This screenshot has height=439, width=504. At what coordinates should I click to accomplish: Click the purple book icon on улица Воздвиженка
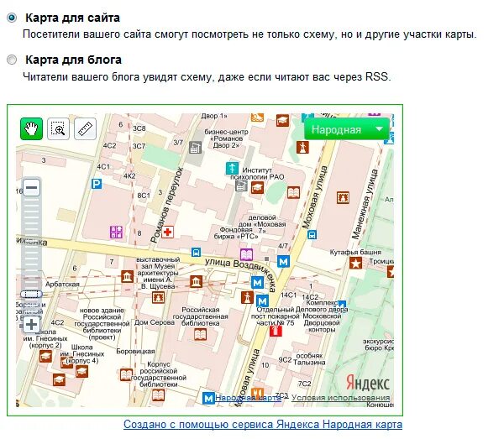246,254
